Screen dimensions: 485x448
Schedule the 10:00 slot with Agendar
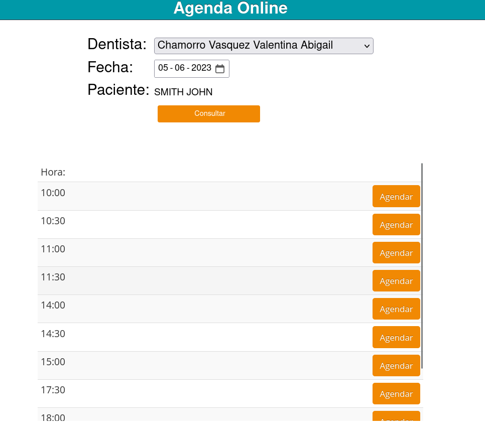(396, 196)
